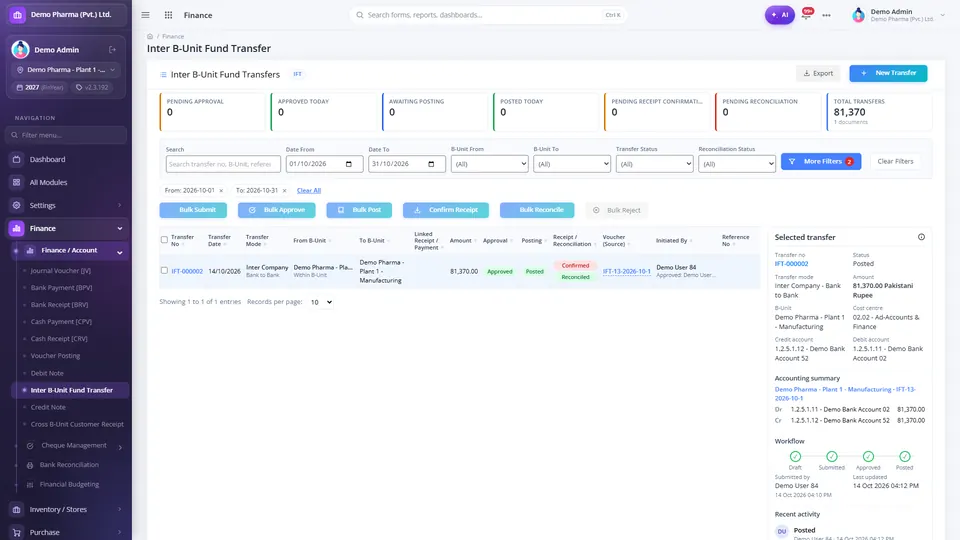Toggle the hamburger menu icon
The image size is (960, 540).
click(145, 15)
